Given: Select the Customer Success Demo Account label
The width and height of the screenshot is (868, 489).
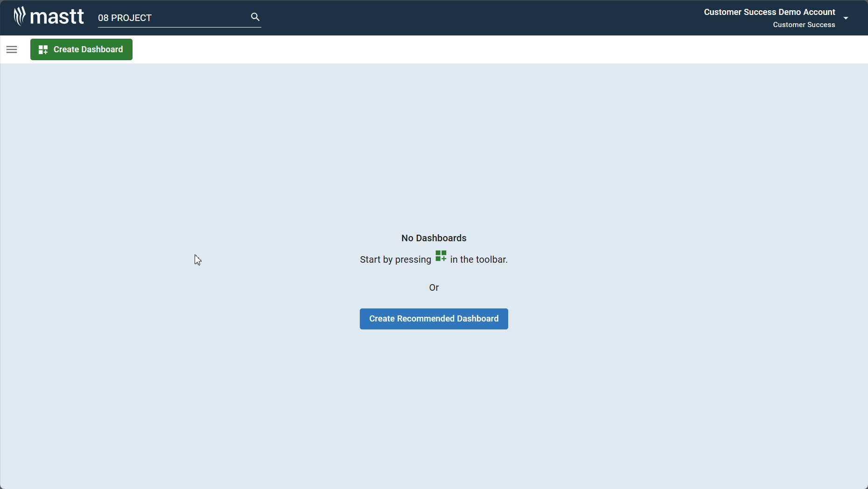Looking at the screenshot, I should click(769, 12).
